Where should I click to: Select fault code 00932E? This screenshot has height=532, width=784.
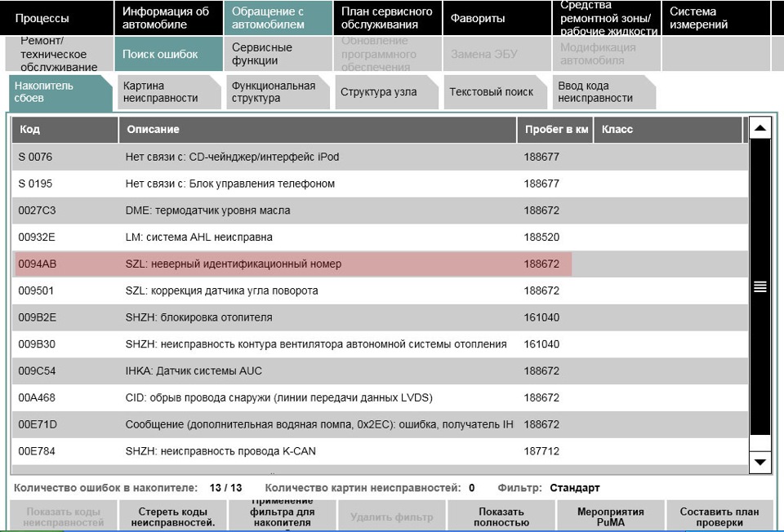click(x=37, y=237)
